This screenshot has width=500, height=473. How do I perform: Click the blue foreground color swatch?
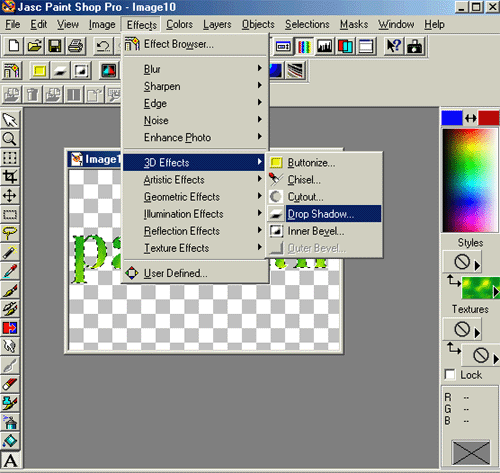(452, 118)
